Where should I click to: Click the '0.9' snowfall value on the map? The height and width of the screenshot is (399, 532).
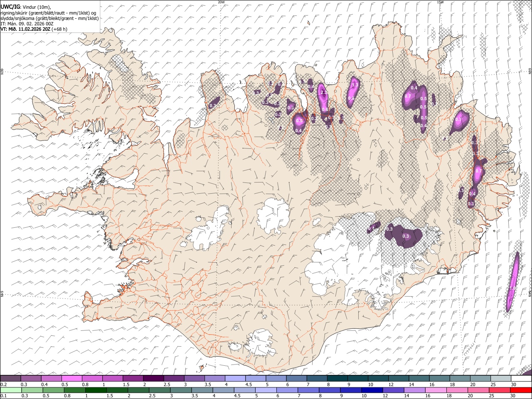pyautogui.click(x=299, y=121)
